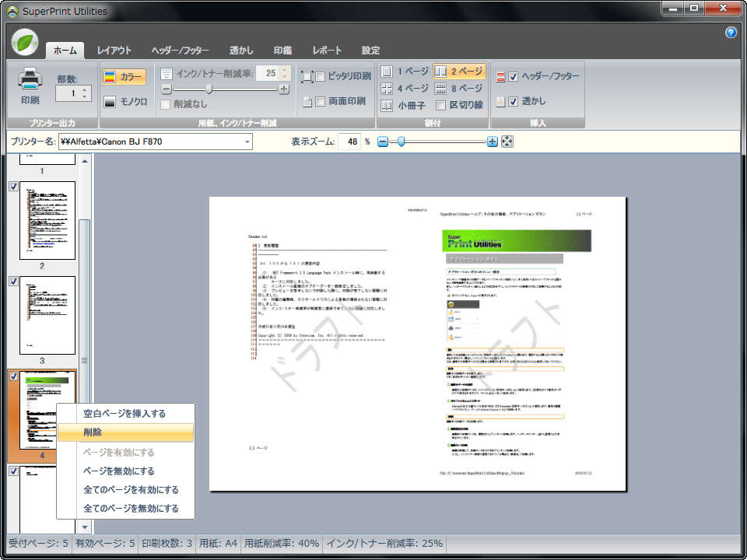Toggle the 削減なし checkbox
The height and width of the screenshot is (560, 747).
point(165,105)
